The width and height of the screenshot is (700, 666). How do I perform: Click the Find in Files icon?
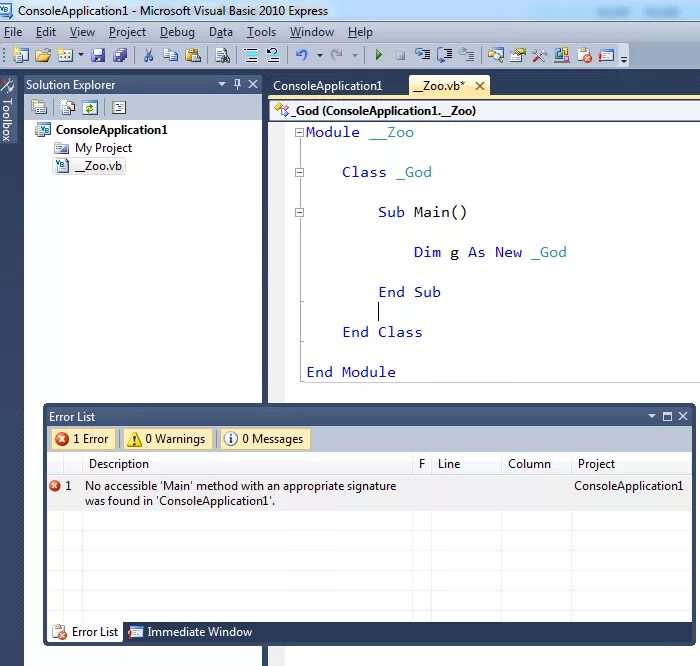222,55
